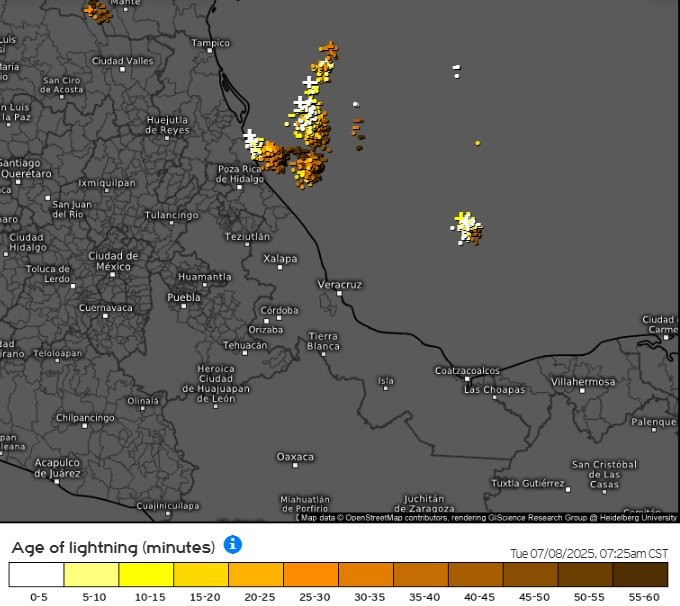Click the Tampico city label
Viewport: 680px width, 606px height.
coord(210,43)
